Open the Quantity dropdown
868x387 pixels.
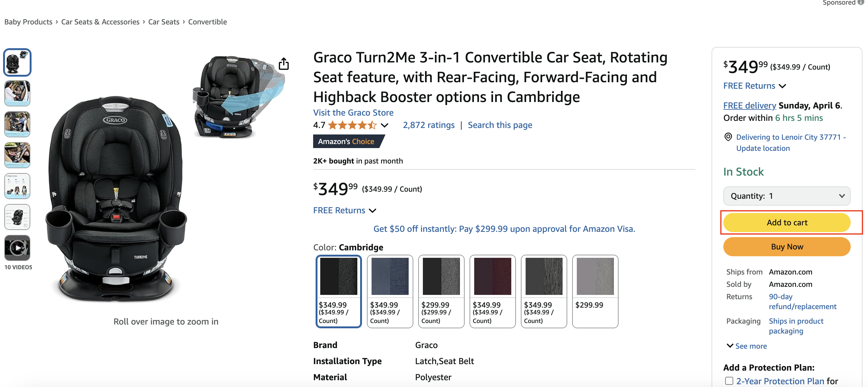point(786,196)
